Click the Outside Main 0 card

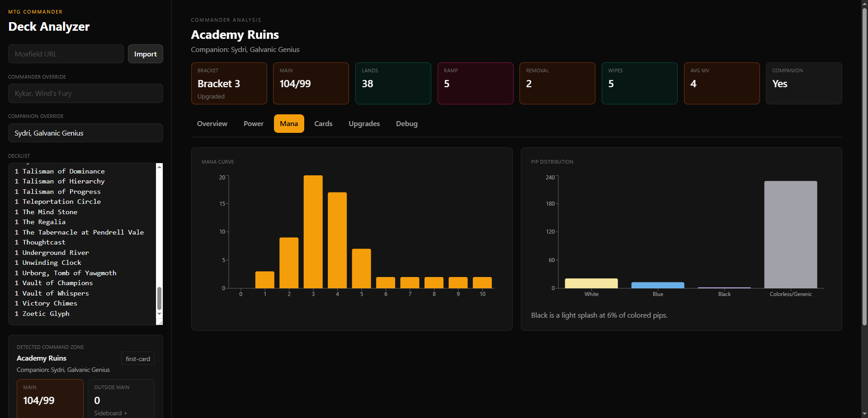[121, 399]
